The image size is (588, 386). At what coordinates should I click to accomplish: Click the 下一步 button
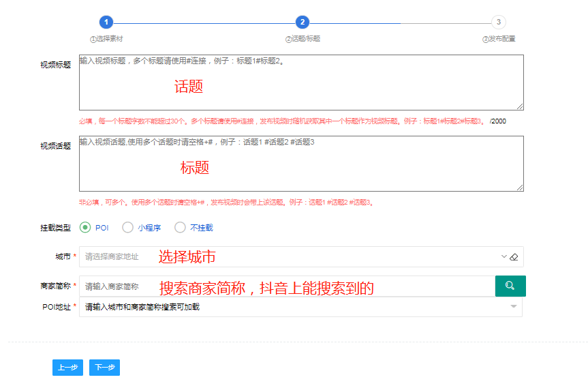(104, 368)
